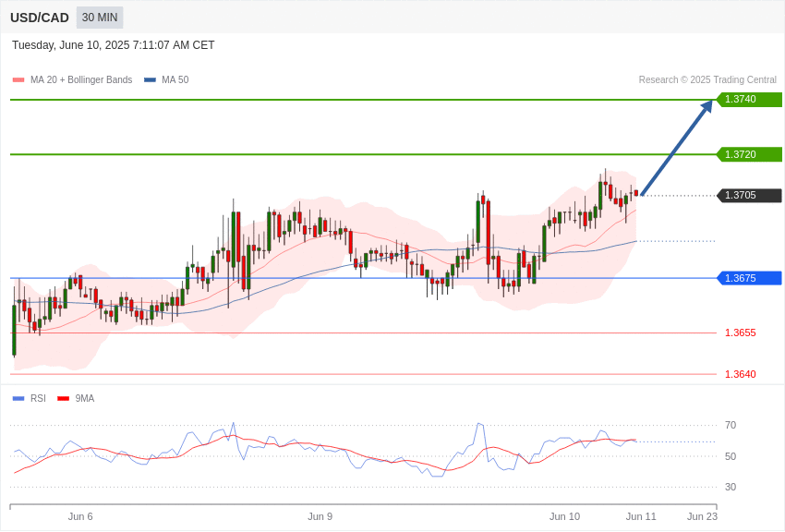Image resolution: width=785 pixels, height=532 pixels.
Task: Click the RSI 70 axis label
Action: [731, 425]
